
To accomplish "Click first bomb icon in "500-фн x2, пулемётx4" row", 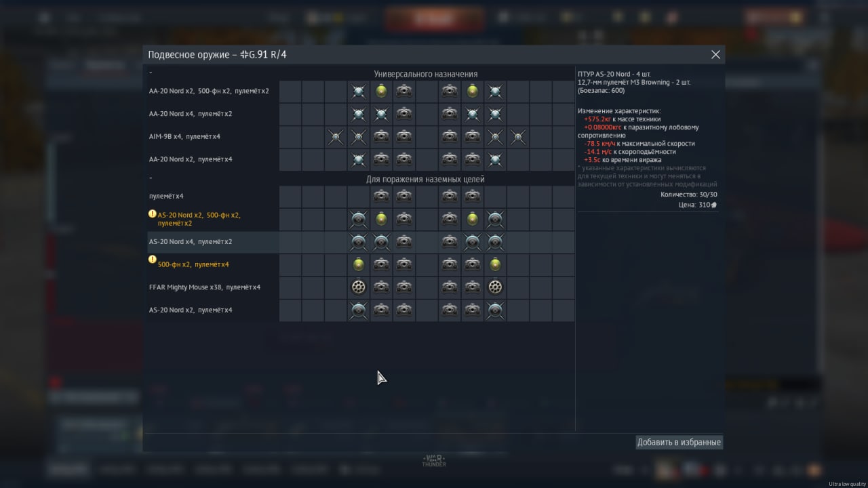I will pyautogui.click(x=359, y=264).
